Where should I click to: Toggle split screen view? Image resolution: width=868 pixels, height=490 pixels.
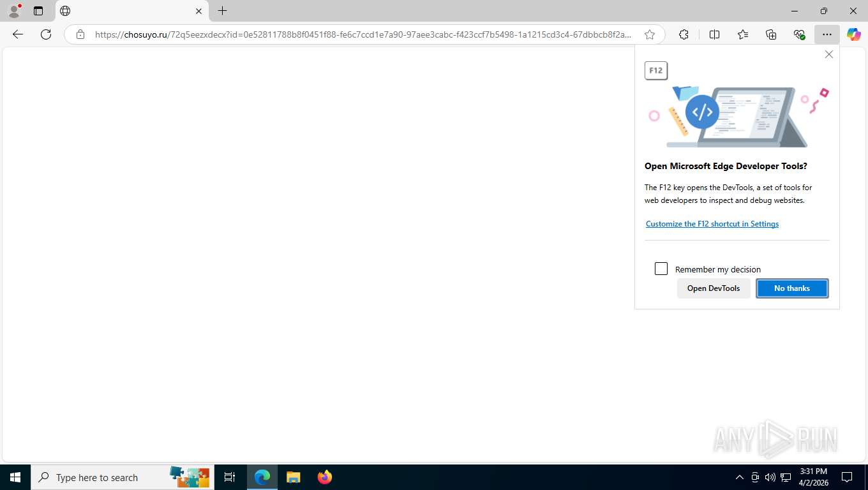(x=715, y=34)
